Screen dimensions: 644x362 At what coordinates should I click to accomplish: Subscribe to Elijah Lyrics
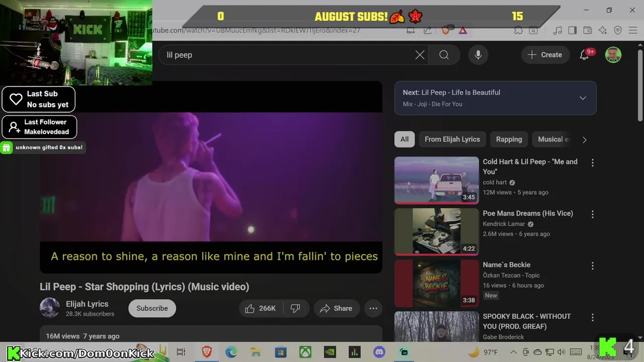pos(152,308)
